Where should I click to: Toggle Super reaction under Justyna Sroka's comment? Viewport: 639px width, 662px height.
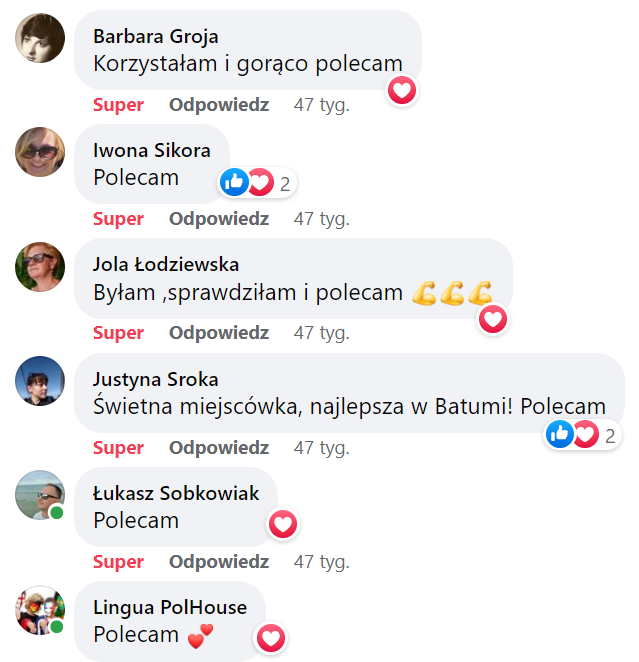pos(119,448)
